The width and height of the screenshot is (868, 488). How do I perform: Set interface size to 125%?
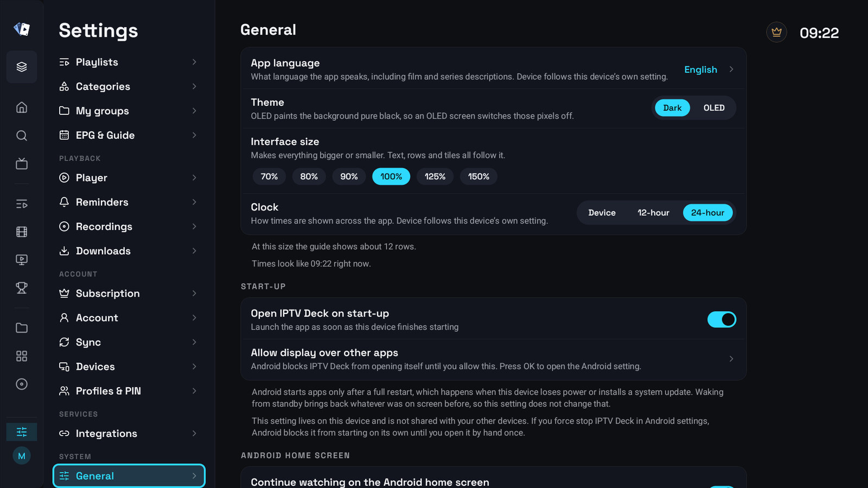click(435, 177)
